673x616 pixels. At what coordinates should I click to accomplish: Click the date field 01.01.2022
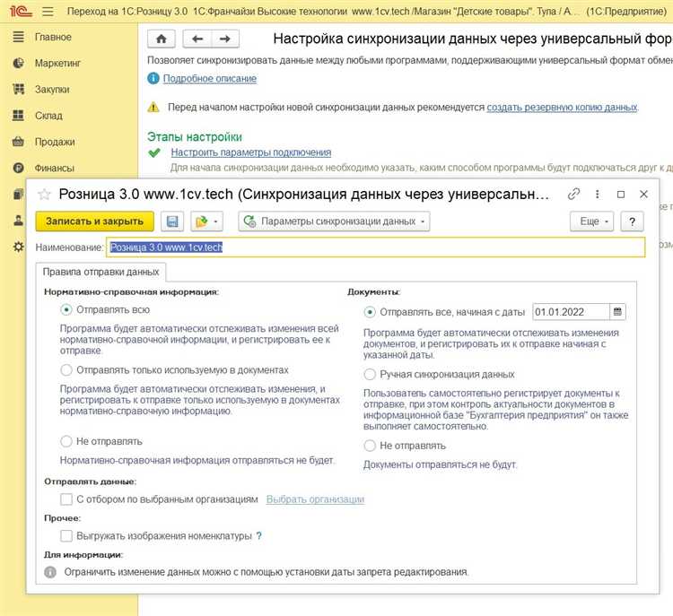(x=571, y=312)
